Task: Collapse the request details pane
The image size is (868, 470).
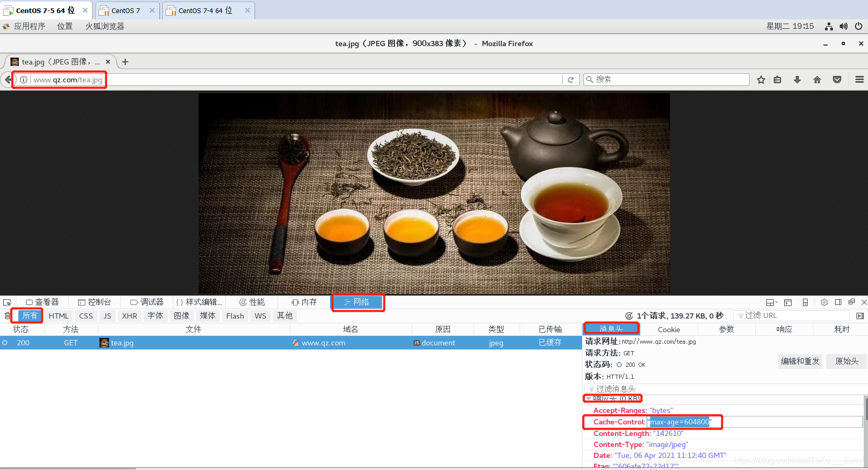Action: (x=860, y=316)
